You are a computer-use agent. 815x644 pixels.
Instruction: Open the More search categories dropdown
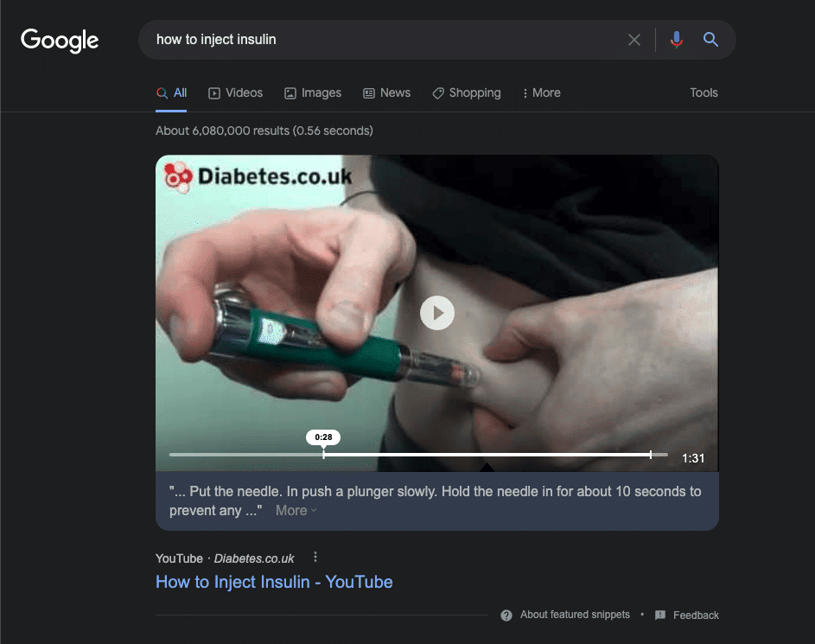click(x=542, y=93)
